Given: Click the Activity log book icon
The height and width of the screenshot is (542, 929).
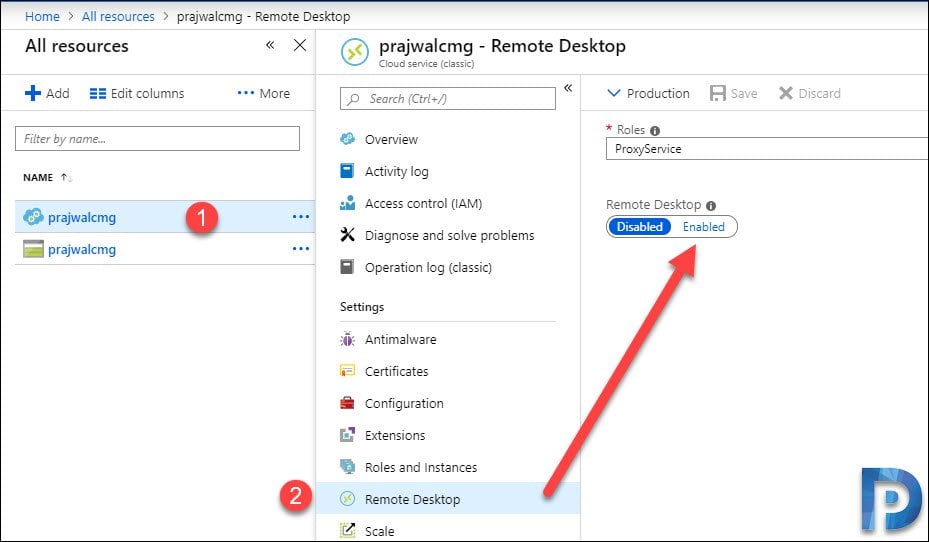Looking at the screenshot, I should (347, 171).
